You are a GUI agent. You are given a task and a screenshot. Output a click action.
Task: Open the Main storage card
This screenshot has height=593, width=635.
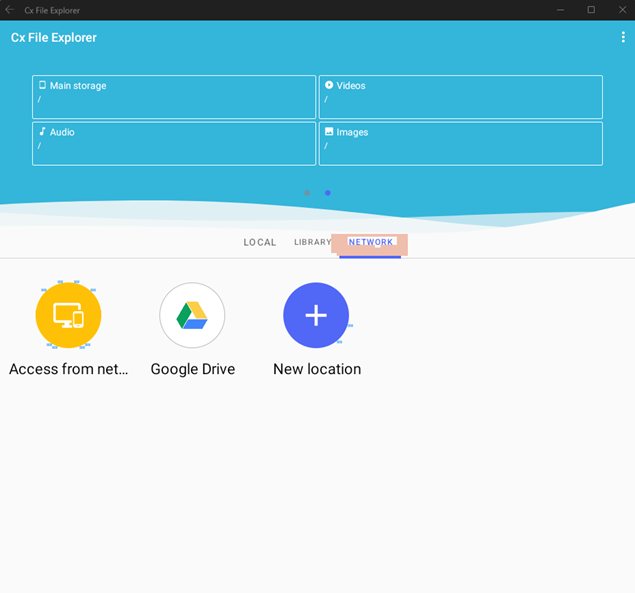pyautogui.click(x=174, y=97)
